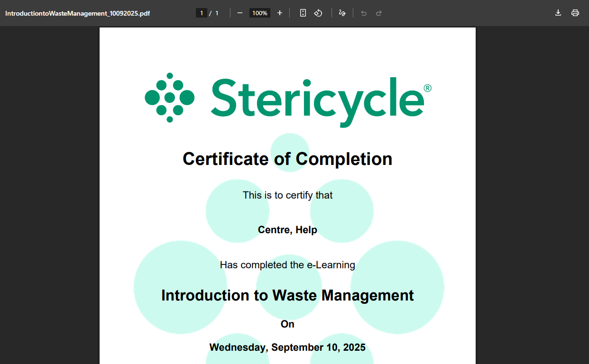Click the date Wednesday, September 10, 2025

coord(287,347)
